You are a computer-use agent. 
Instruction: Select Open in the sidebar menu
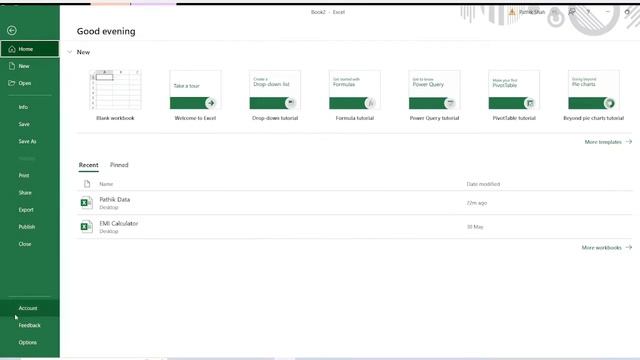pos(30,83)
